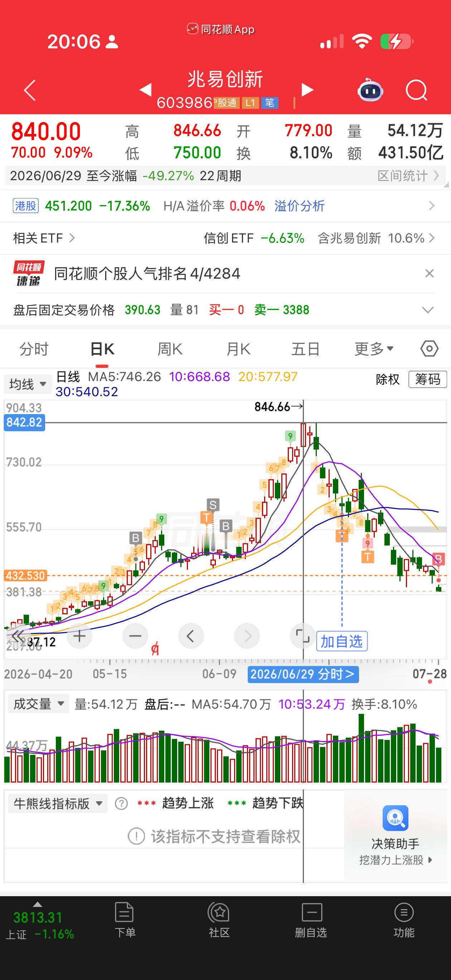Open the 功能 functions icon

click(x=404, y=920)
